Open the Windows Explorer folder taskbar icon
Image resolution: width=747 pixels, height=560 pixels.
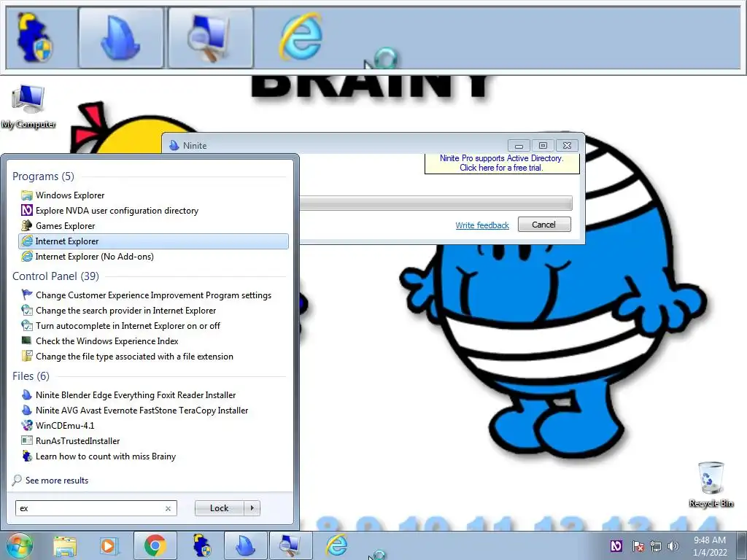point(65,546)
